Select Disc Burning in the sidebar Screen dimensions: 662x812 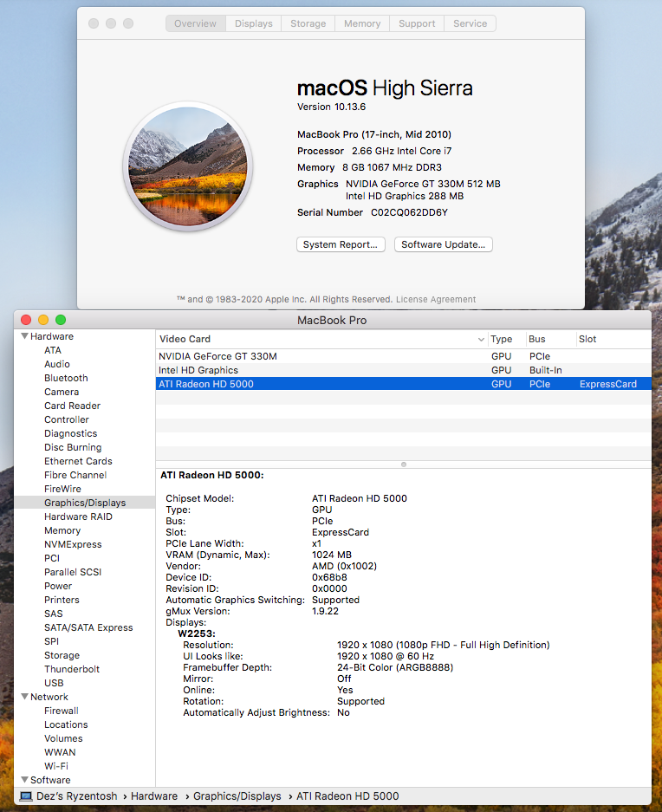pos(73,447)
